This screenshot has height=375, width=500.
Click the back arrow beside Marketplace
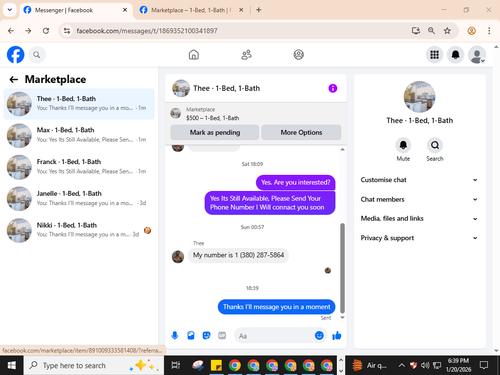click(x=14, y=79)
